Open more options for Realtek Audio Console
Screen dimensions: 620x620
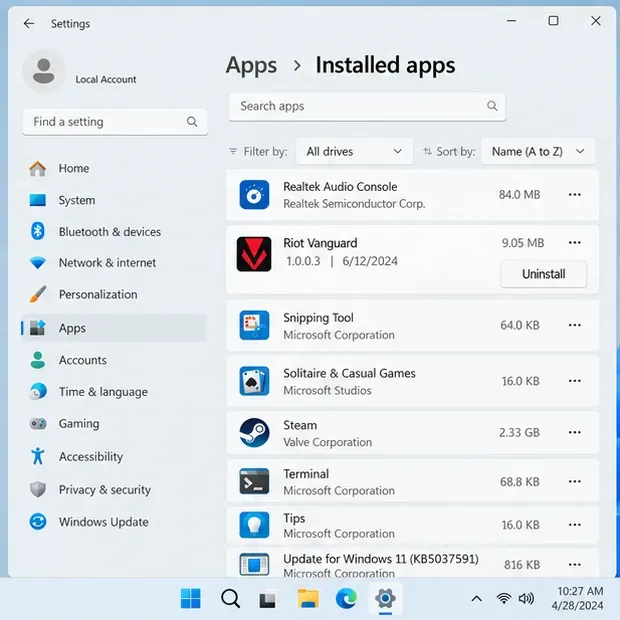(575, 195)
